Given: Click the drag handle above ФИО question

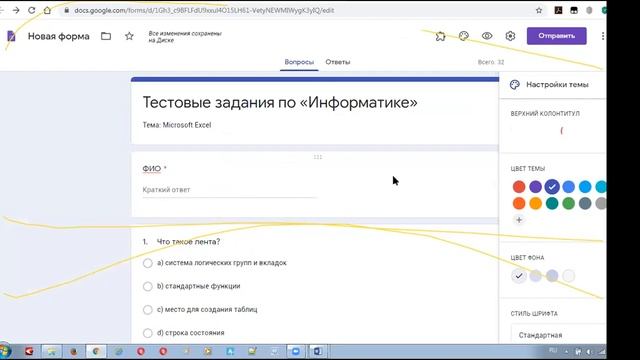Looking at the screenshot, I should pos(318,157).
